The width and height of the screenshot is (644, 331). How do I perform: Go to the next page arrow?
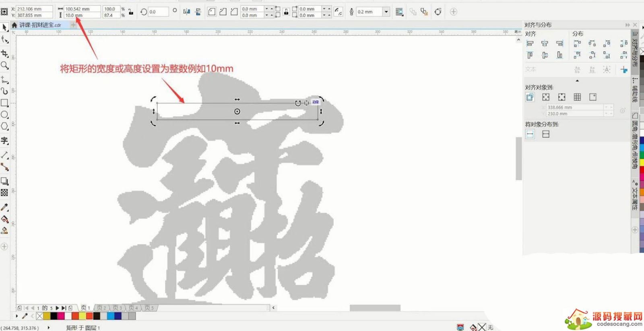pyautogui.click(x=57, y=308)
